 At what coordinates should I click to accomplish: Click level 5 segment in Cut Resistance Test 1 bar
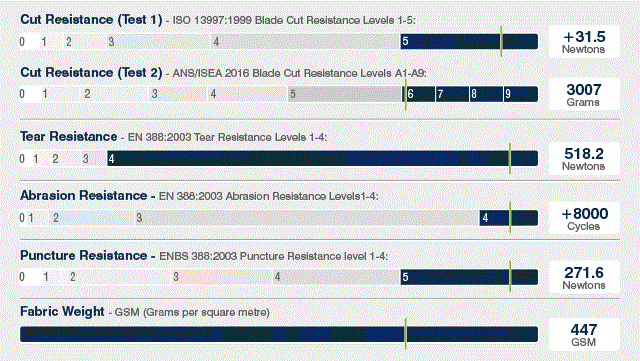coord(469,42)
